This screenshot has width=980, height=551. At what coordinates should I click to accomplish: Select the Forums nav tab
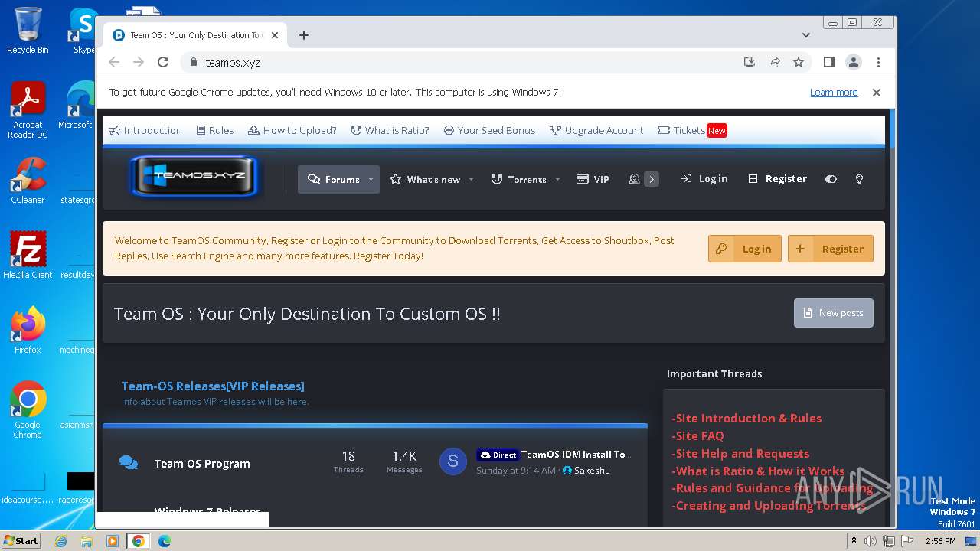[x=334, y=179]
